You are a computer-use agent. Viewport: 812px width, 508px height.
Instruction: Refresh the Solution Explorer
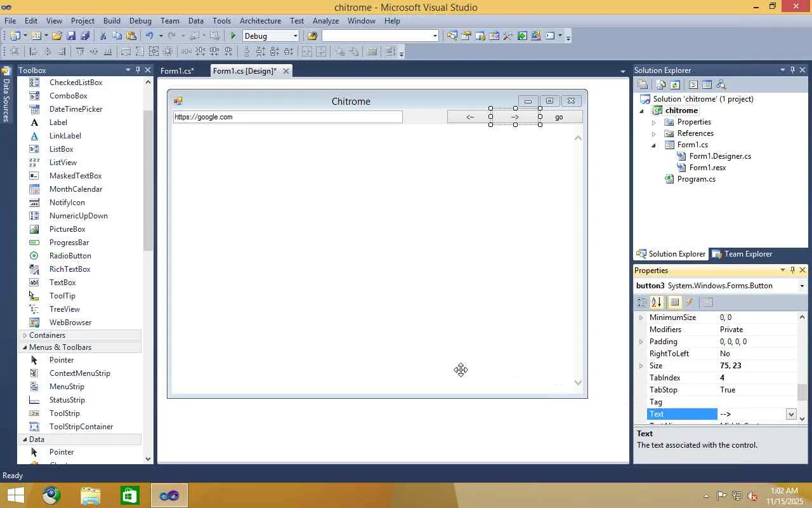pyautogui.click(x=675, y=84)
